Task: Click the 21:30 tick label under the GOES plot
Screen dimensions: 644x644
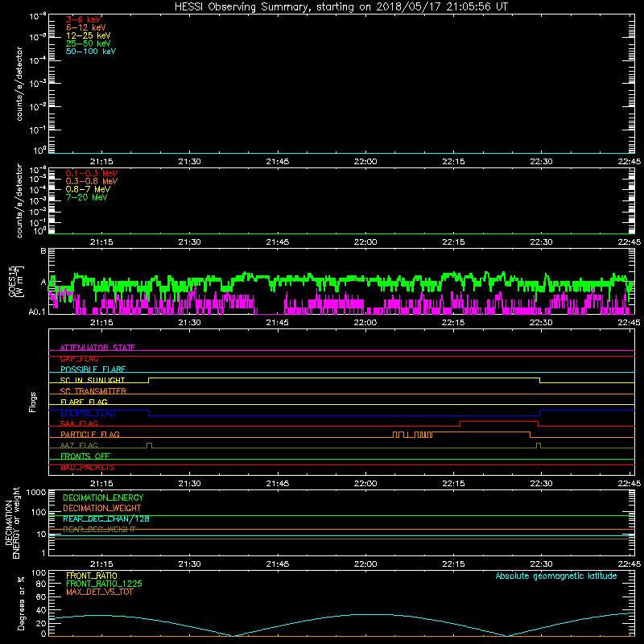Action: (x=190, y=323)
